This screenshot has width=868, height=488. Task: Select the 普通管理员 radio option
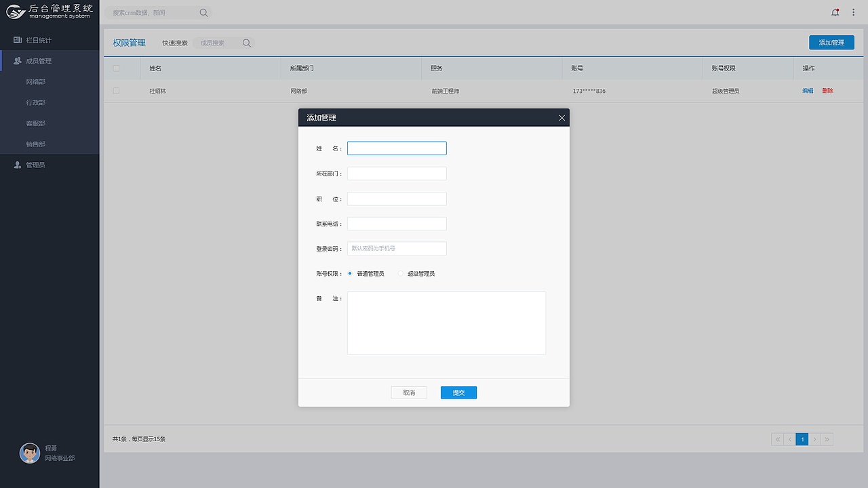tap(350, 273)
